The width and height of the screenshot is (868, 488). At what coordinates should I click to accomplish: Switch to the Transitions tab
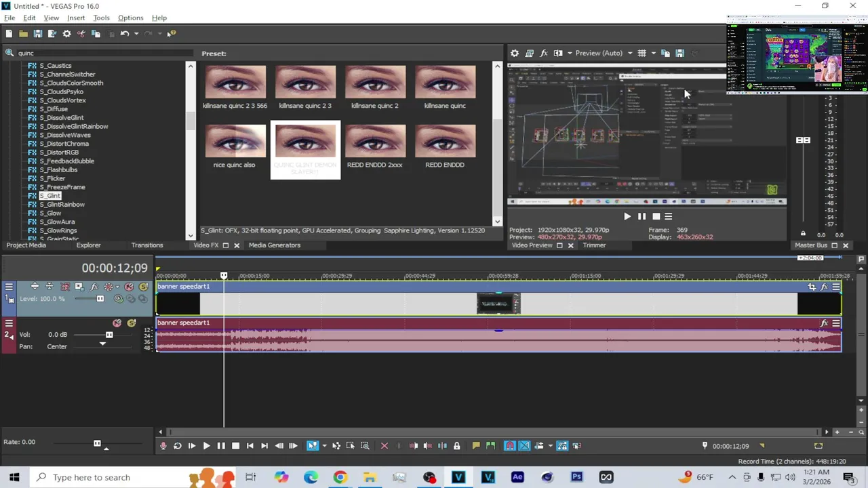(147, 245)
